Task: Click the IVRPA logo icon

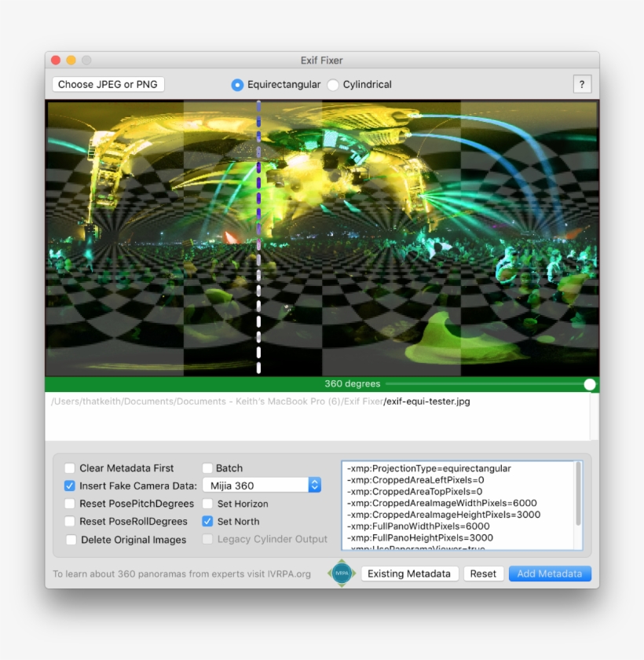Action: (342, 574)
